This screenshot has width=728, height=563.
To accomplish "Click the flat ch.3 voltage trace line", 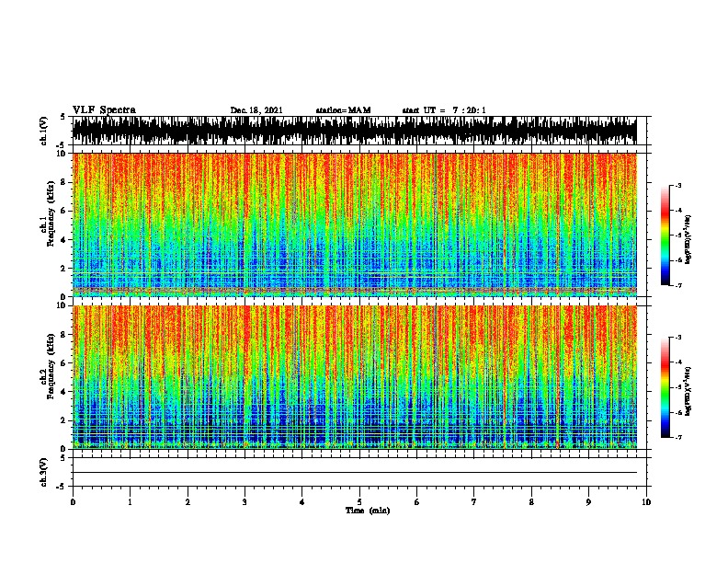I will click(x=354, y=473).
